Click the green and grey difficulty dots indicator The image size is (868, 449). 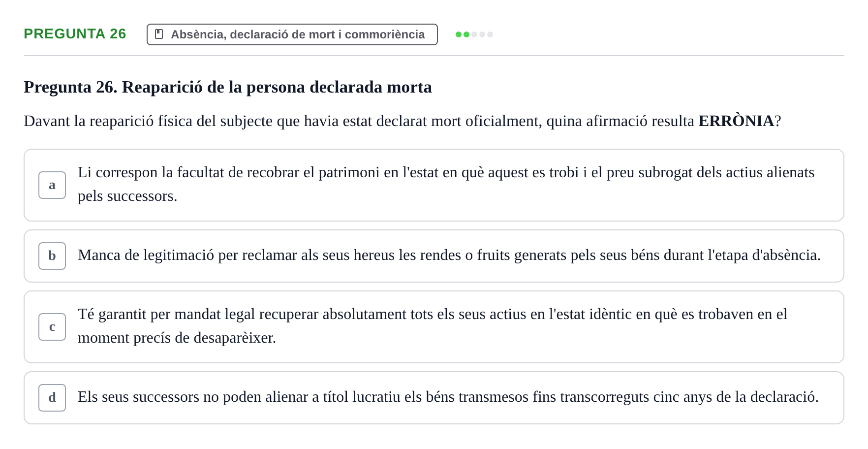[474, 34]
